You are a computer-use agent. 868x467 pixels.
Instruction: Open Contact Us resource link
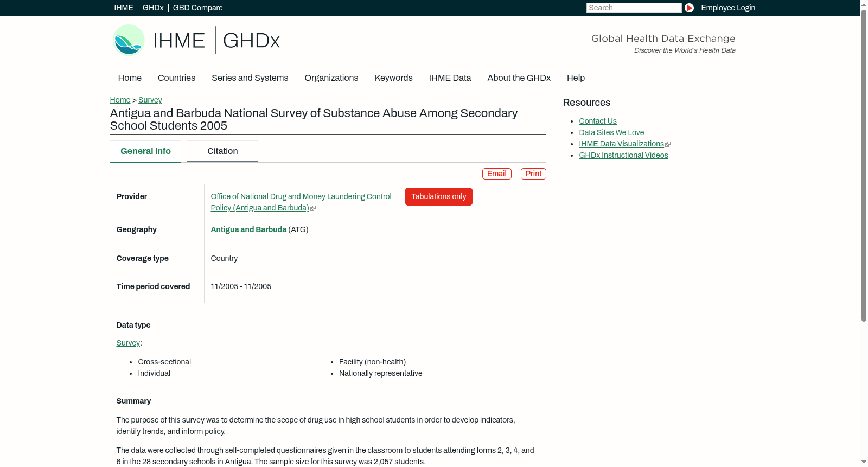tap(598, 121)
